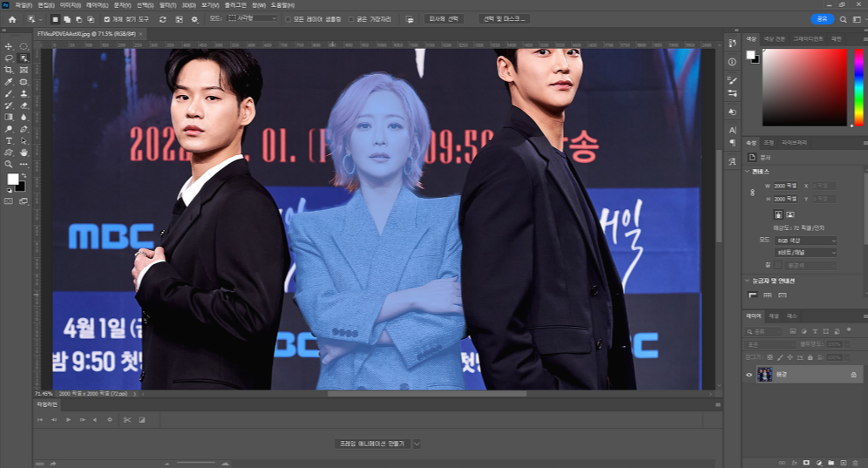Select the Pen tool

[x=24, y=129]
